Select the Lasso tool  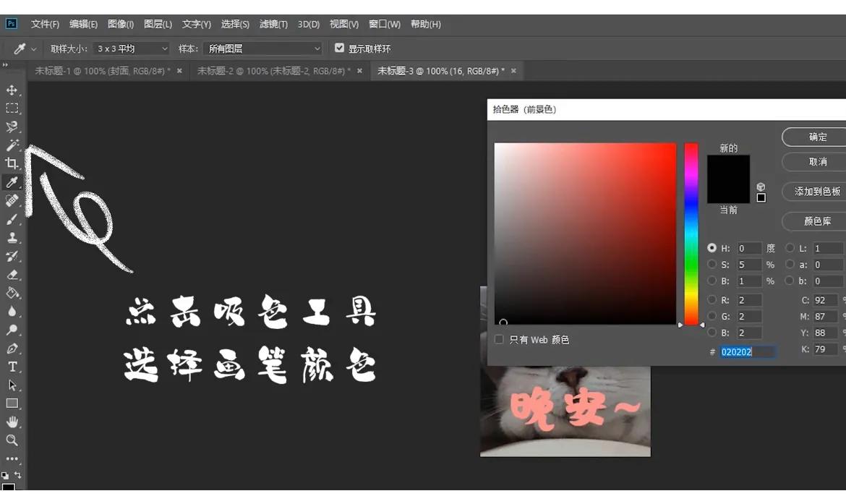11,127
